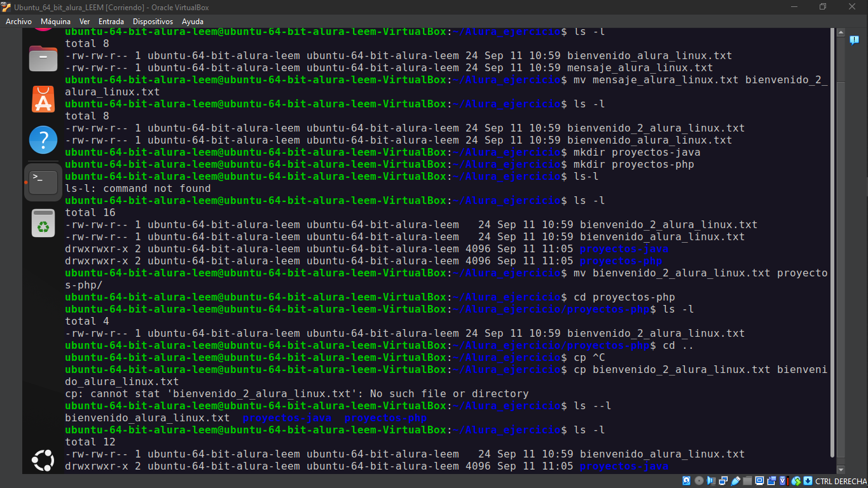This screenshot has height=488, width=868.
Task: Click blue 'proyectos-java' in the 'total 12' listing
Action: click(x=624, y=466)
